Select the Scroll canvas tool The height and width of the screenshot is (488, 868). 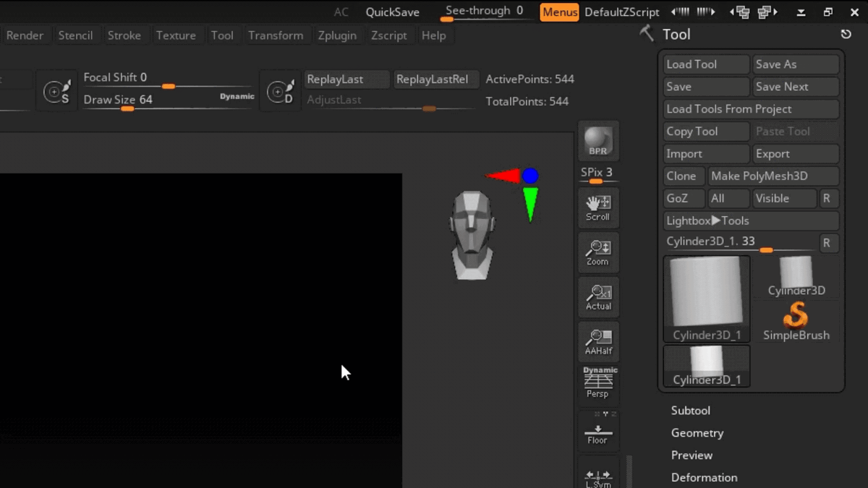coord(598,208)
